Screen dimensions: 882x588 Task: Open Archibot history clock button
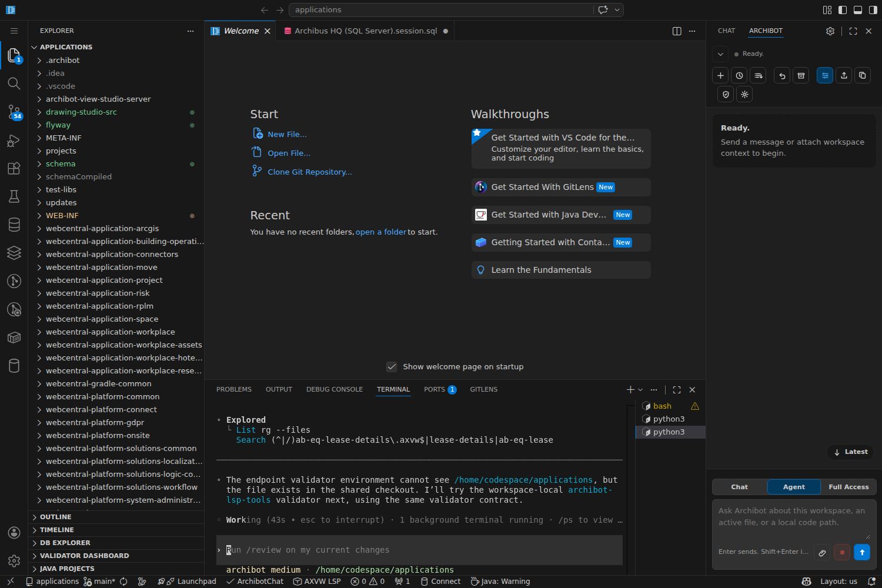[739, 75]
